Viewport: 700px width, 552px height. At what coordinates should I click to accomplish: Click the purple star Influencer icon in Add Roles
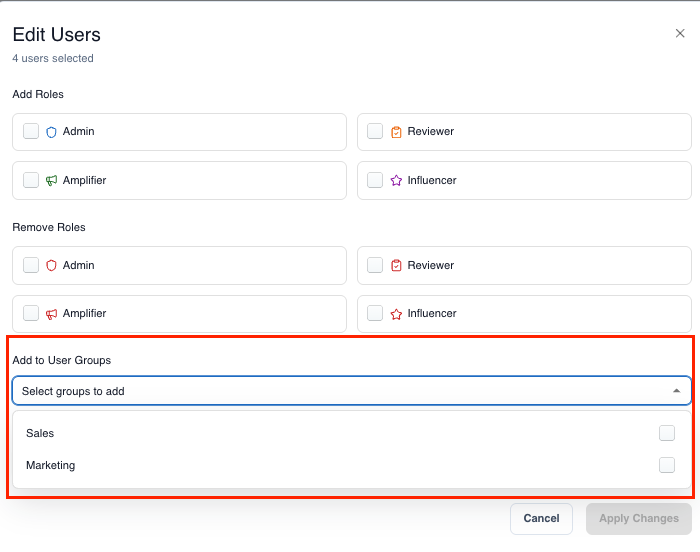[x=396, y=180]
